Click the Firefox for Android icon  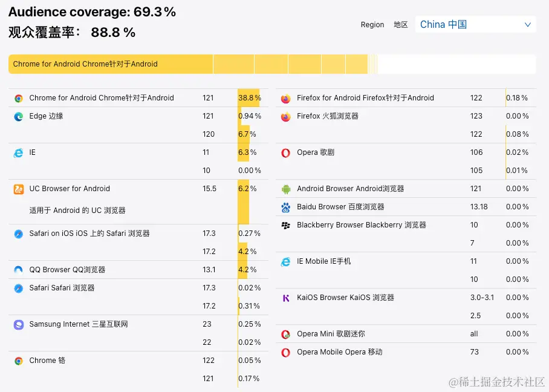(x=286, y=98)
